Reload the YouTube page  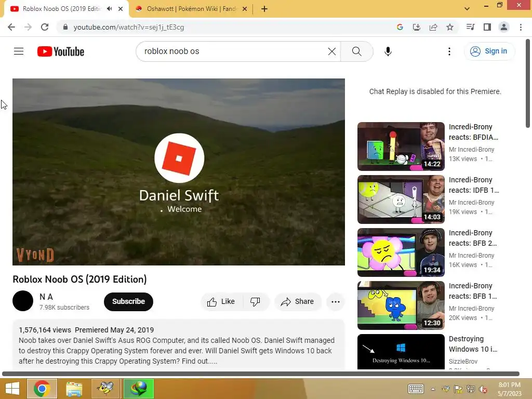pyautogui.click(x=45, y=27)
